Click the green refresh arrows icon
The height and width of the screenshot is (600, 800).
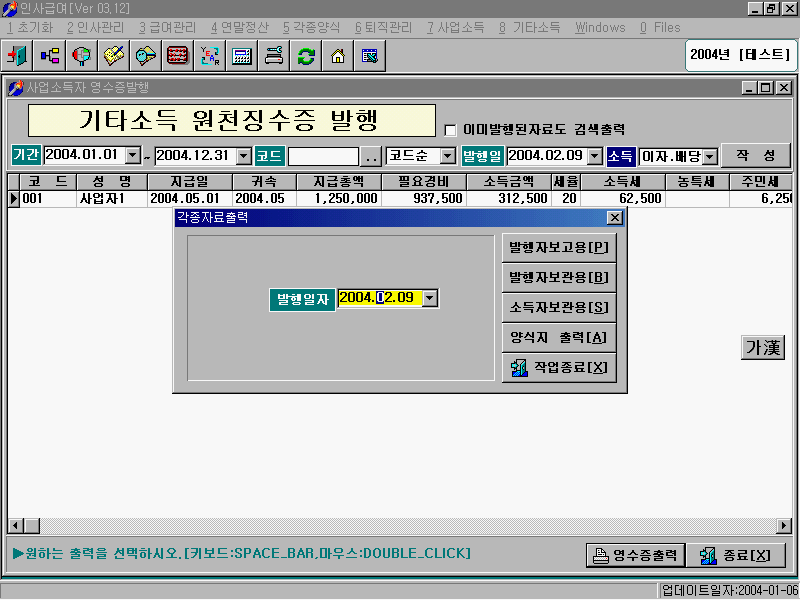point(306,56)
